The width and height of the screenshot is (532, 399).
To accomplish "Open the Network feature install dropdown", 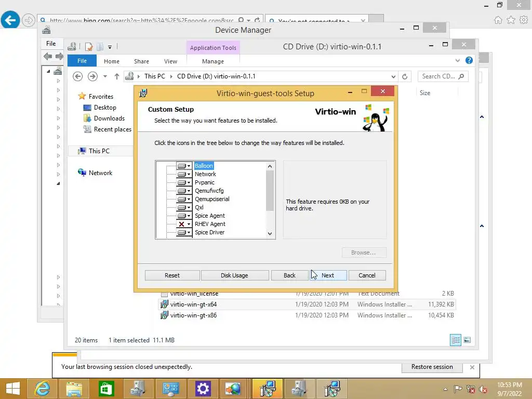I will [x=184, y=174].
